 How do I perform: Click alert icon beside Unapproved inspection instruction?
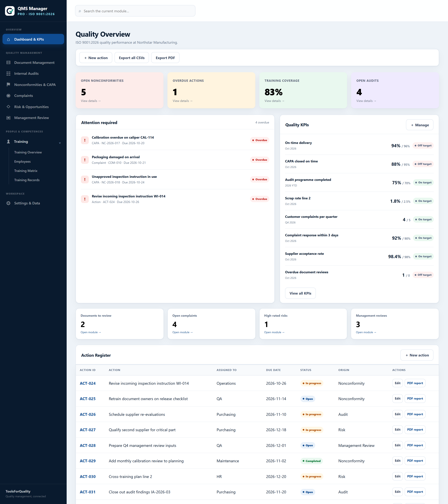click(85, 179)
